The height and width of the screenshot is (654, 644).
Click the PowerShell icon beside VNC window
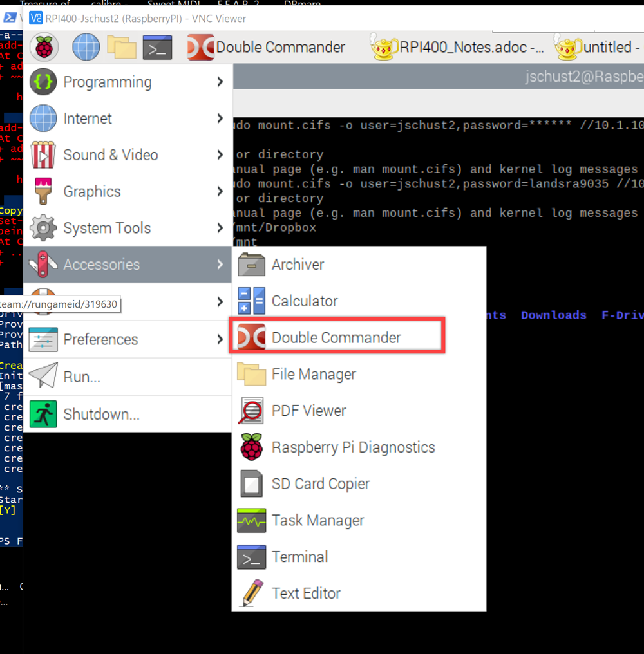(x=10, y=18)
